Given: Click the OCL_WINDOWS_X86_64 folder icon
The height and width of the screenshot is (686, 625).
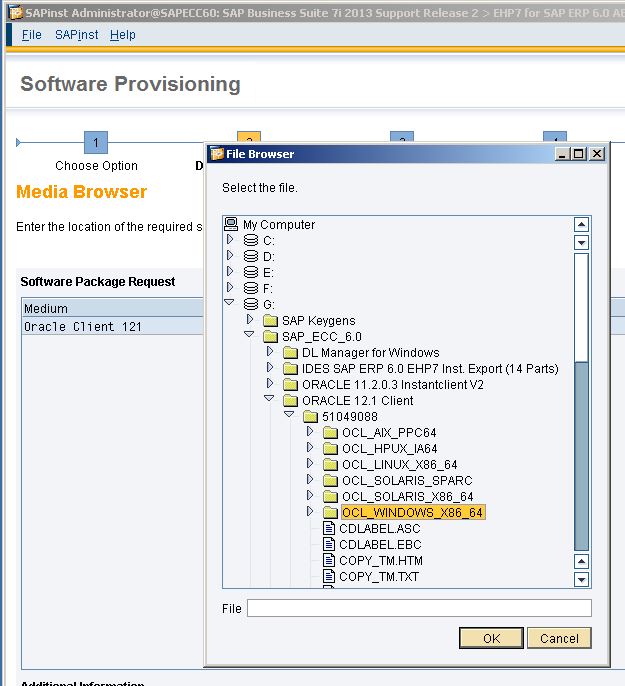Looking at the screenshot, I should coord(330,513).
